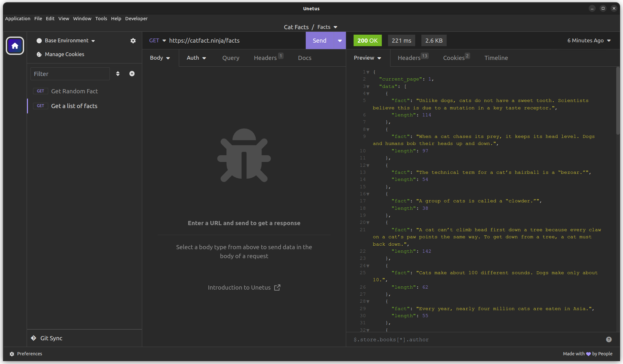Open the 6 Minutes Ago history dropdown
Screen dimensions: 623x364
[589, 40]
